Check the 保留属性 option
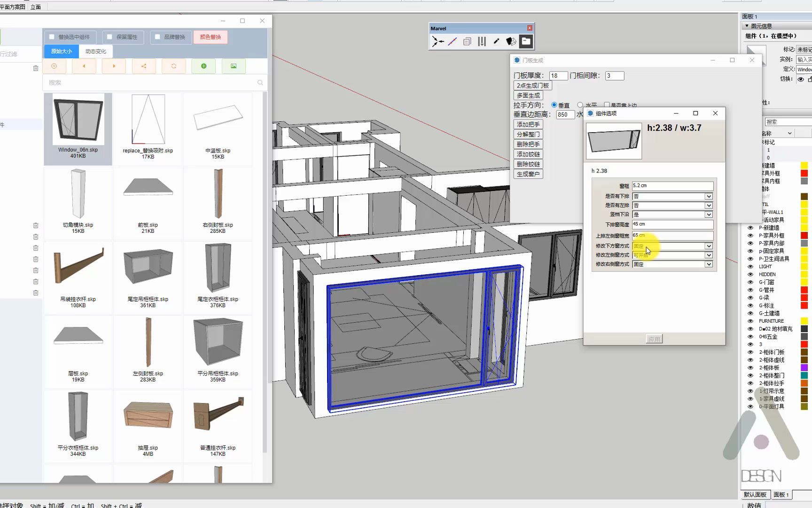Image resolution: width=812 pixels, height=508 pixels. pyautogui.click(x=109, y=37)
